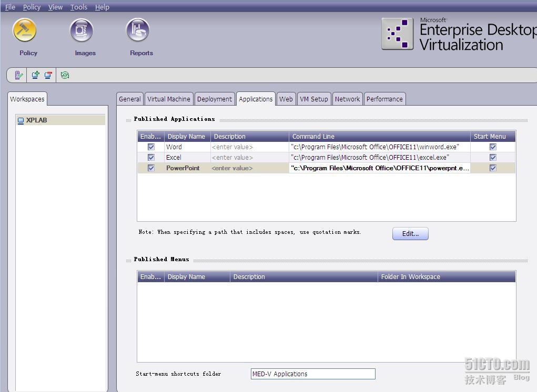Open the Policy menu
The image size is (537, 392).
click(x=32, y=7)
